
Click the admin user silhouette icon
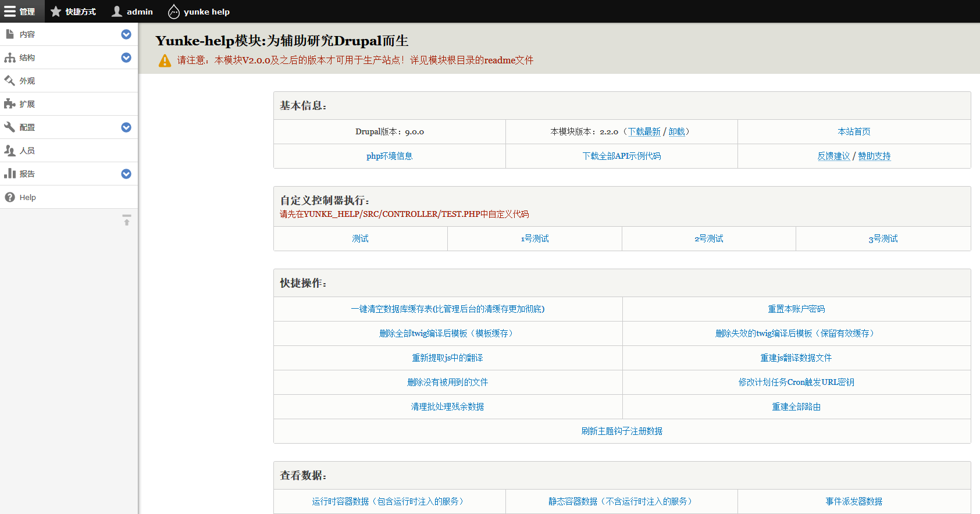point(117,12)
